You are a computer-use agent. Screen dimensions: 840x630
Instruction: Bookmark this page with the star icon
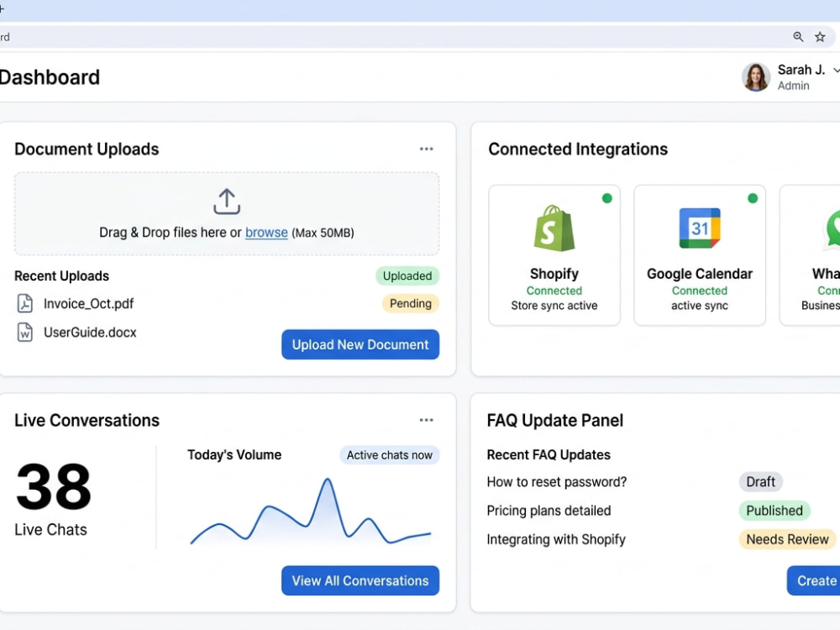pos(820,36)
